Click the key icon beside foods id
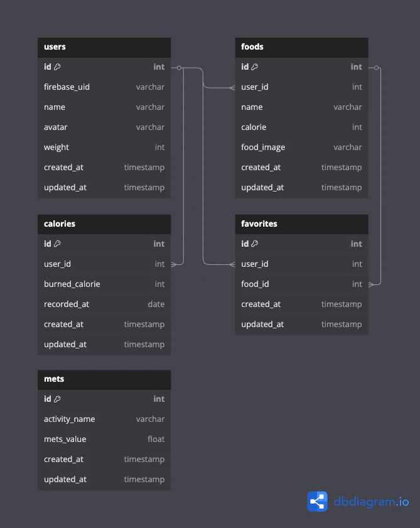Viewport: 420px width, 528px height. (x=255, y=67)
